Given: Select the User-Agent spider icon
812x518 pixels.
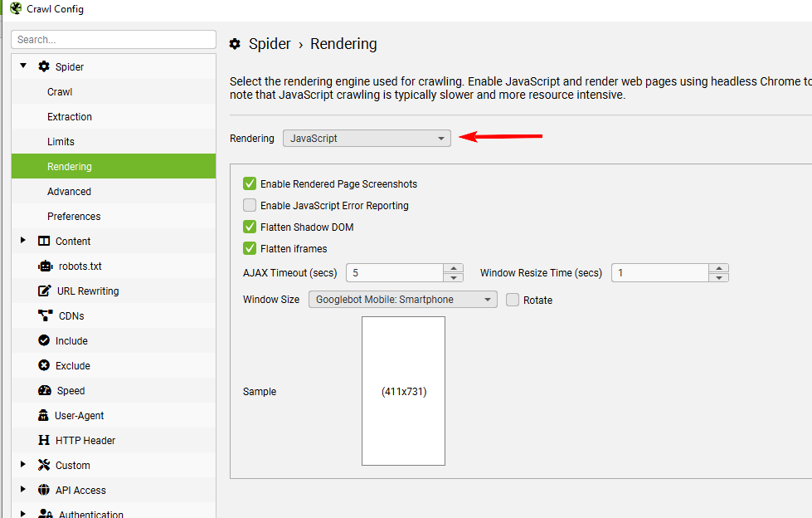Looking at the screenshot, I should (43, 415).
